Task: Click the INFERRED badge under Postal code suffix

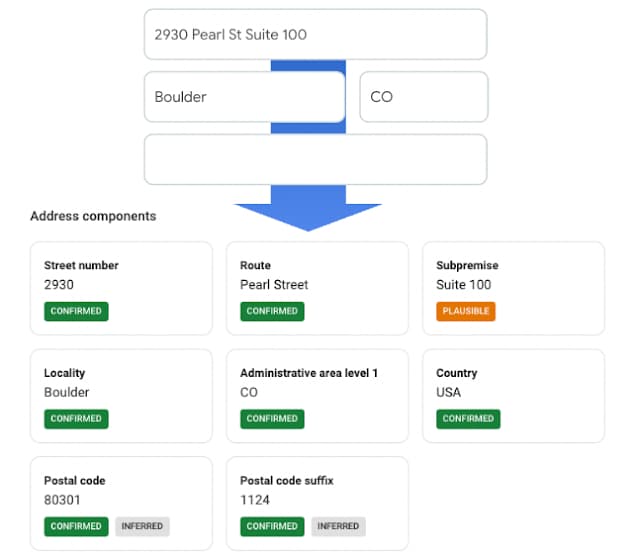Action: (x=338, y=527)
